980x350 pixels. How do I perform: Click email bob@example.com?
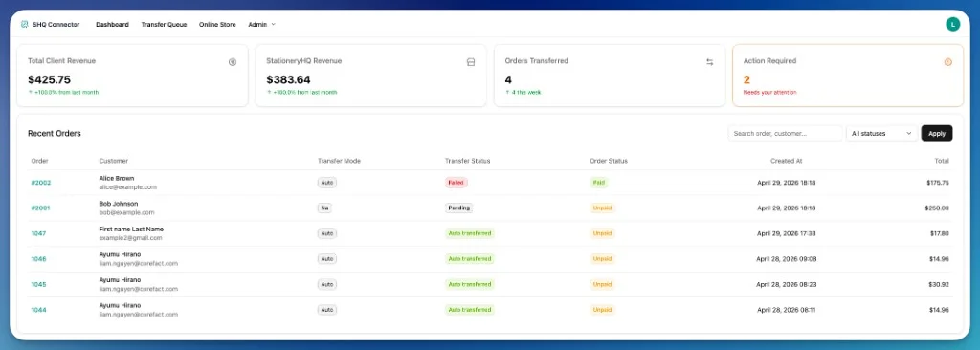pos(127,212)
